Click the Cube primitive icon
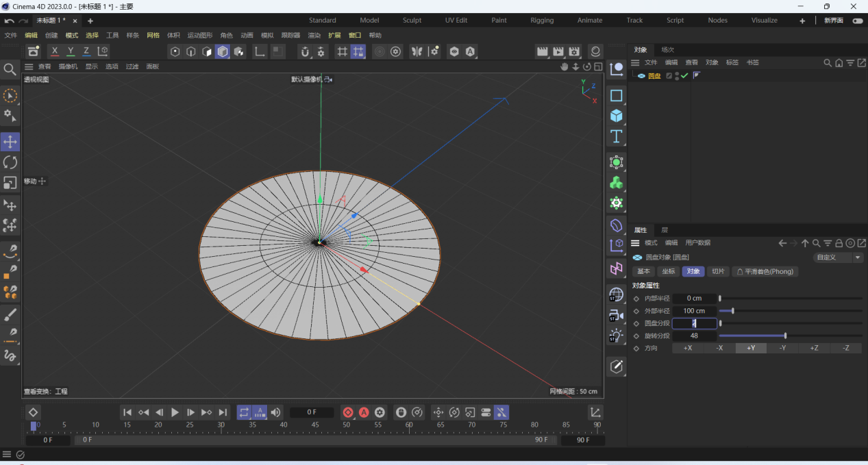 click(617, 116)
